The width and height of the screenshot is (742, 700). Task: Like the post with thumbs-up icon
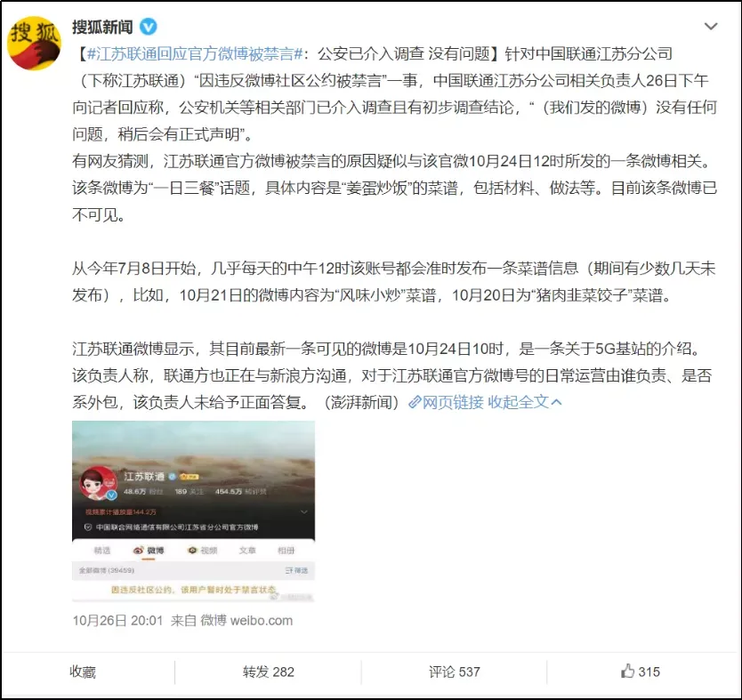click(x=627, y=671)
